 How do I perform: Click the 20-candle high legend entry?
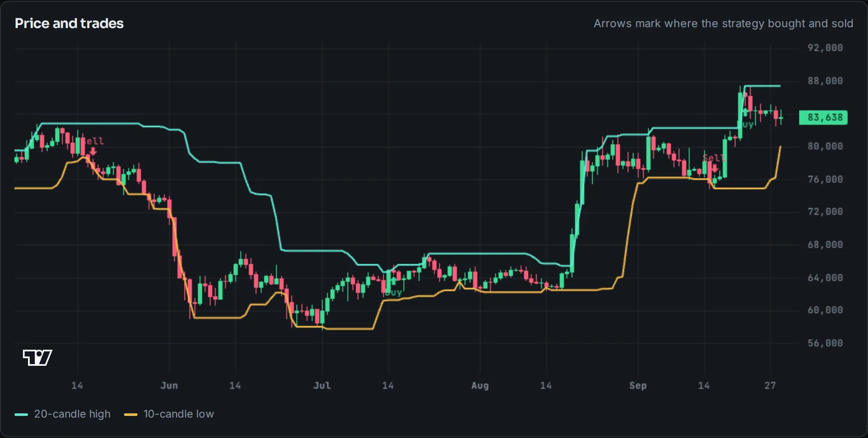[x=63, y=414]
